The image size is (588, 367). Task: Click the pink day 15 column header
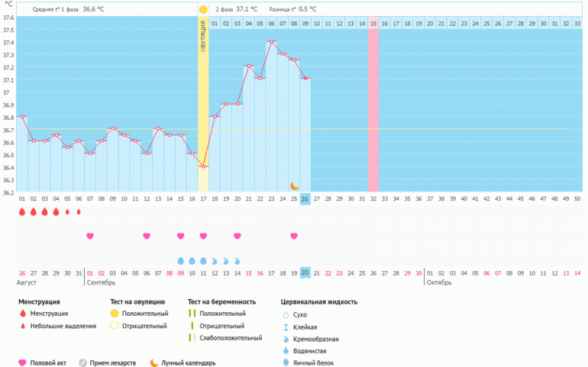tap(373, 24)
